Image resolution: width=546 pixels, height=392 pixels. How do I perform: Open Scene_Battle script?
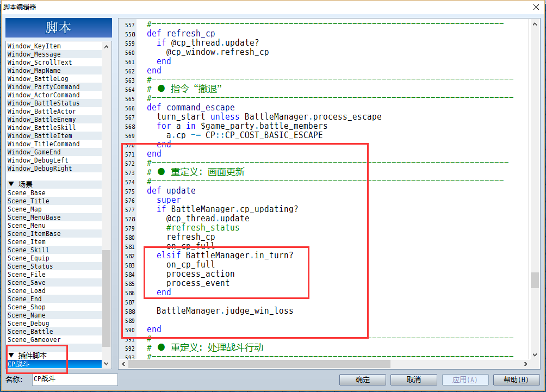coord(54,332)
